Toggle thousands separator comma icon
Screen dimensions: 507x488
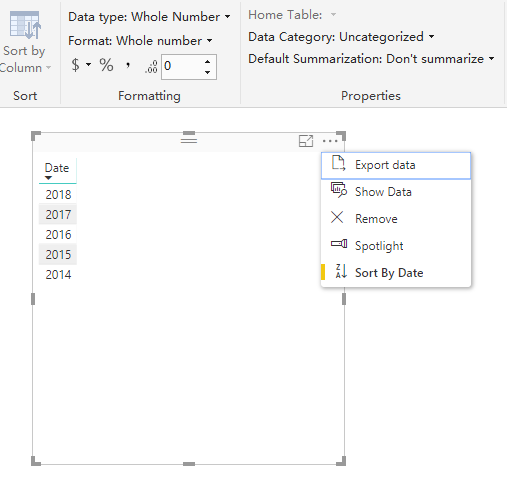coord(128,64)
